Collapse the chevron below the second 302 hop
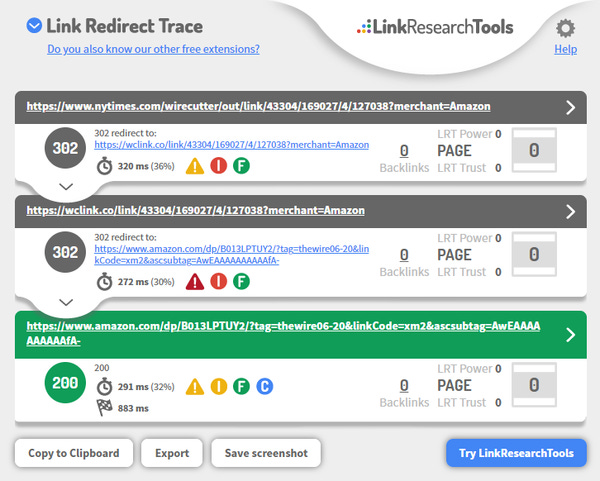Screen dimensions: 600x481 pos(66,302)
